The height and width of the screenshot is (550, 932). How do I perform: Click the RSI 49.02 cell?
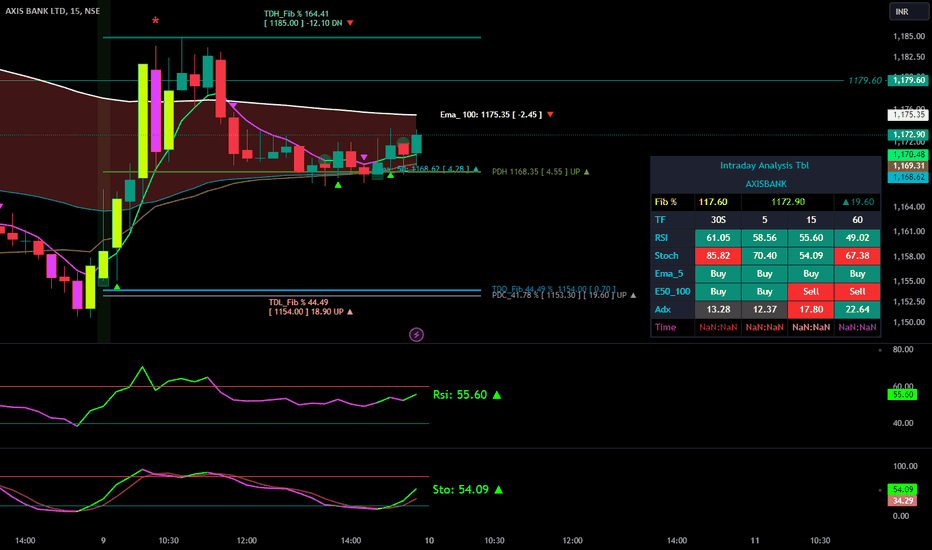click(857, 238)
